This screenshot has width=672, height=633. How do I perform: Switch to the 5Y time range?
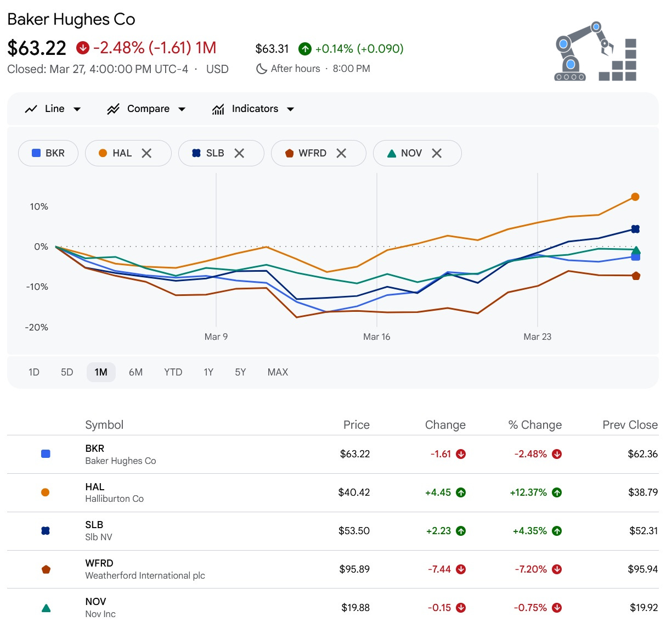click(x=240, y=372)
